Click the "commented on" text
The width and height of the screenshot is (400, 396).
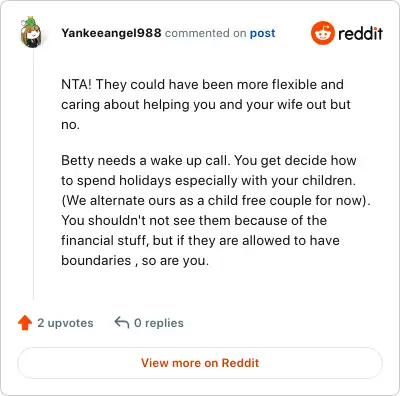click(205, 33)
